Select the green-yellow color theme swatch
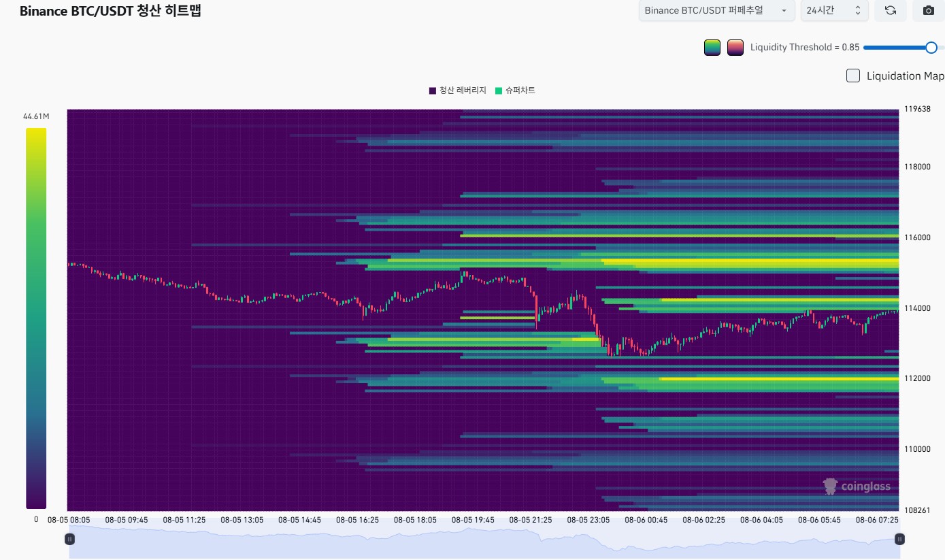The height and width of the screenshot is (560, 945). pyautogui.click(x=712, y=48)
